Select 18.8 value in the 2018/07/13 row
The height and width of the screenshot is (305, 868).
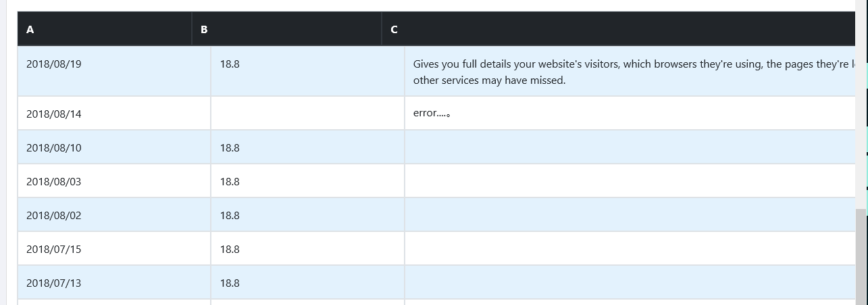(x=230, y=283)
